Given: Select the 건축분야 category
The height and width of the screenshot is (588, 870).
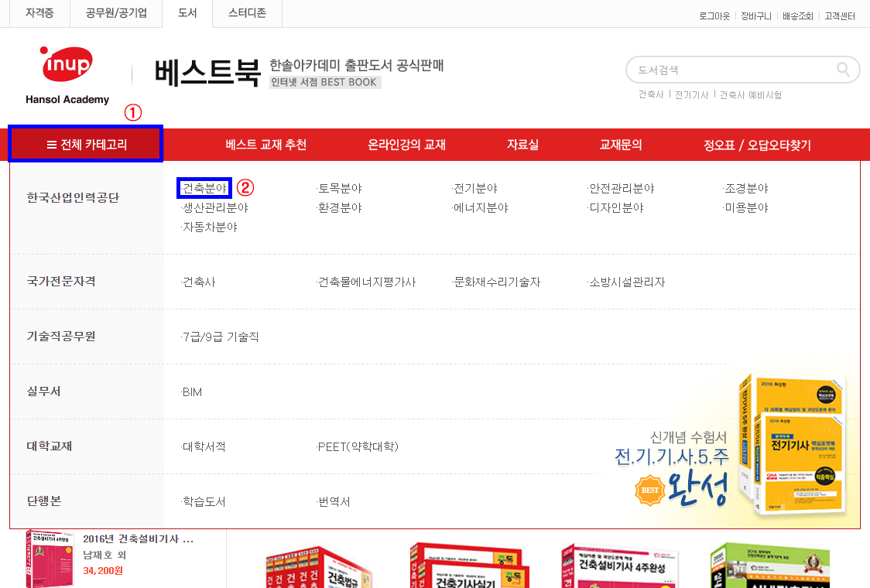Looking at the screenshot, I should pyautogui.click(x=204, y=188).
